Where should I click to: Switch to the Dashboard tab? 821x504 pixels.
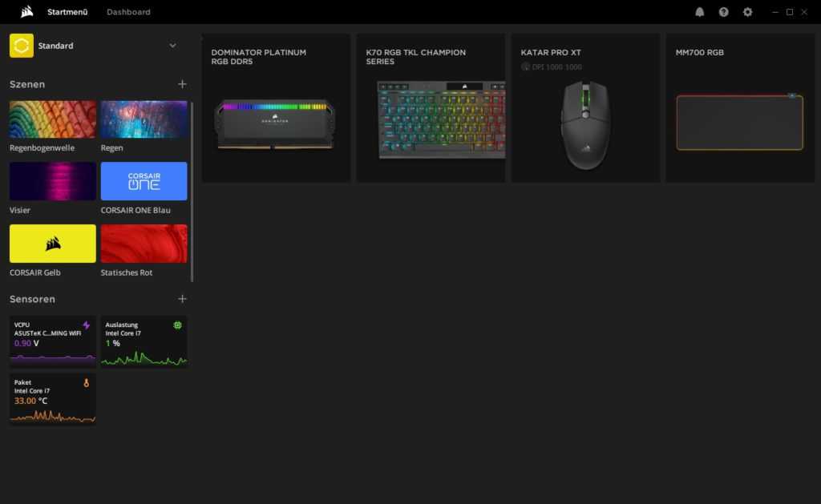tap(128, 12)
